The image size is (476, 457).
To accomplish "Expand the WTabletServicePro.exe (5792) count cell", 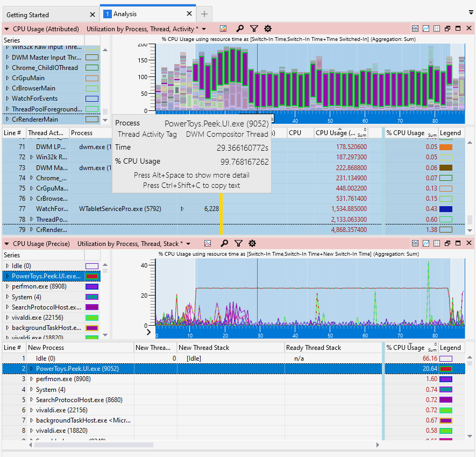I will 182,209.
